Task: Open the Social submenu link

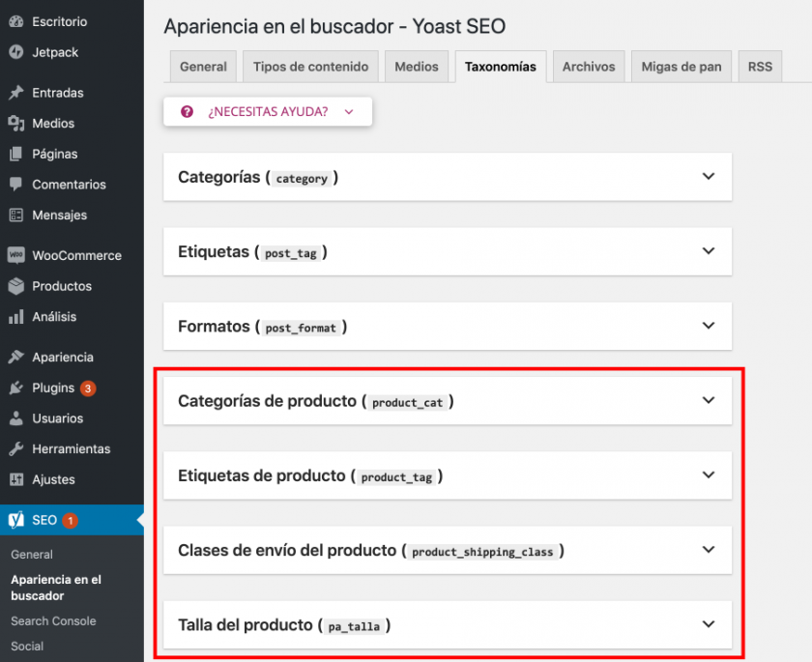Action: coord(27,646)
